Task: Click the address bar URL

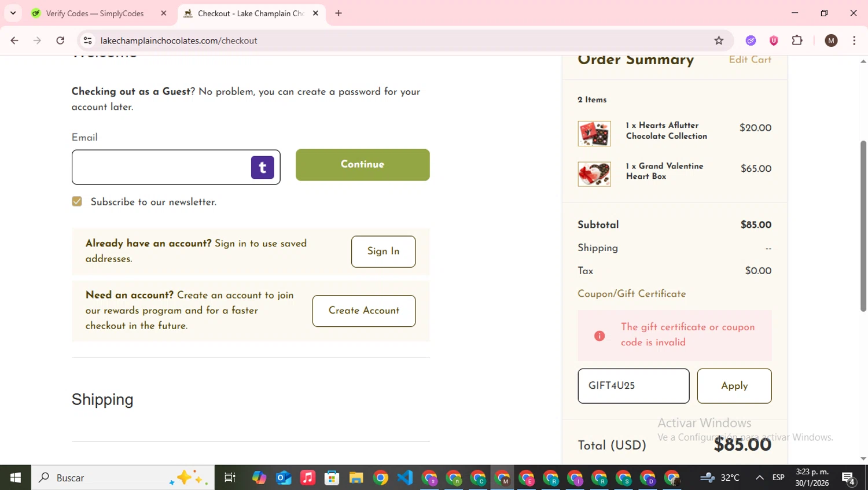Action: coord(179,40)
